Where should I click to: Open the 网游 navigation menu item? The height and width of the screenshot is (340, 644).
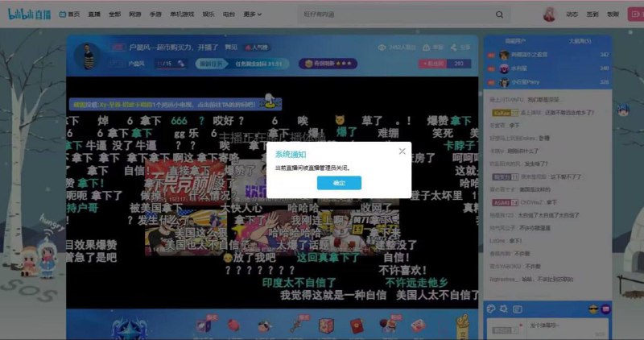[135, 15]
